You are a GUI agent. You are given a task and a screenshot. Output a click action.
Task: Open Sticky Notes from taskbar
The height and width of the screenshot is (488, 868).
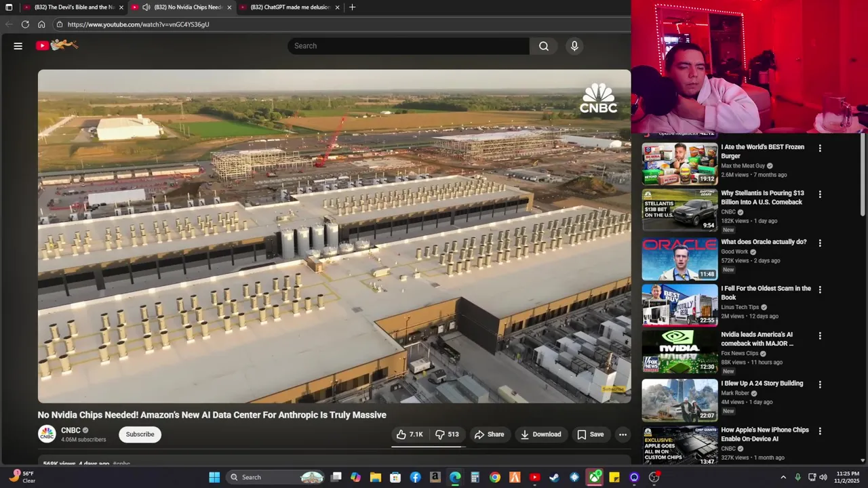point(614,477)
